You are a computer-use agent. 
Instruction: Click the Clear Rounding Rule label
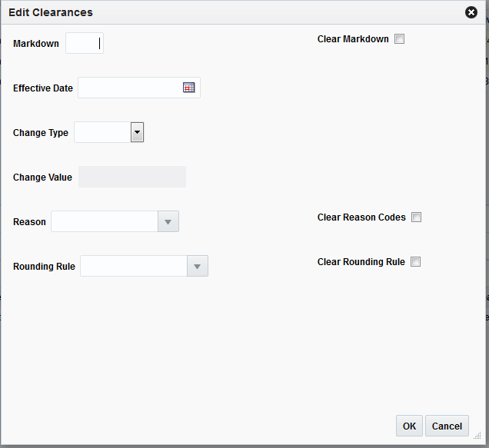click(x=361, y=262)
